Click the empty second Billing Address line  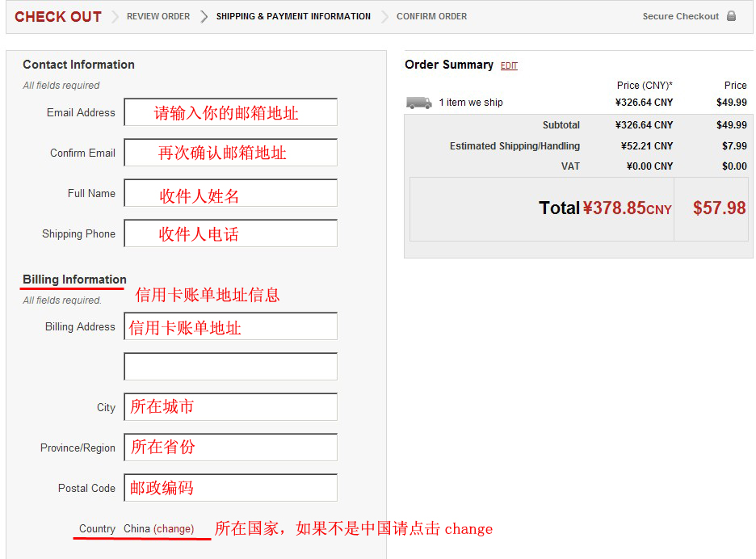coord(230,367)
